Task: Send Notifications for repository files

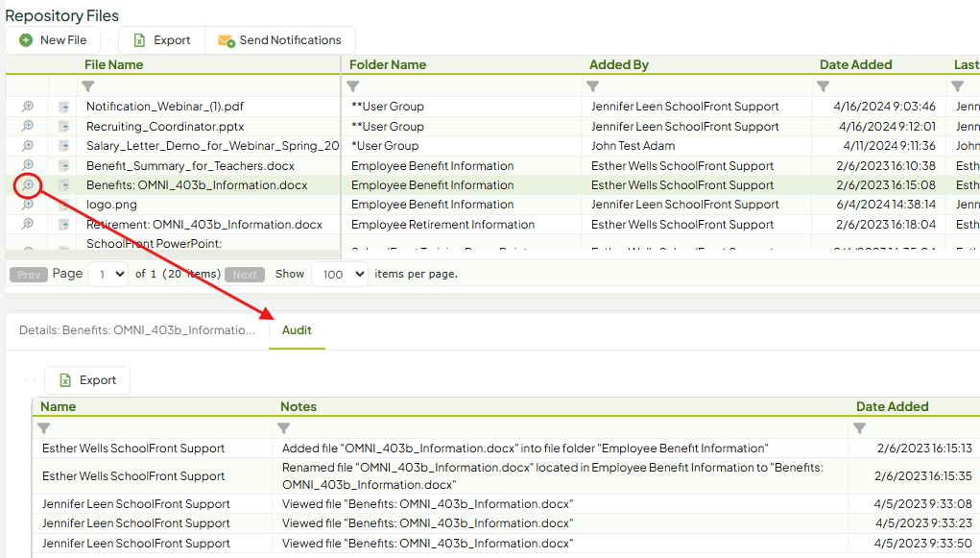Action: [280, 40]
